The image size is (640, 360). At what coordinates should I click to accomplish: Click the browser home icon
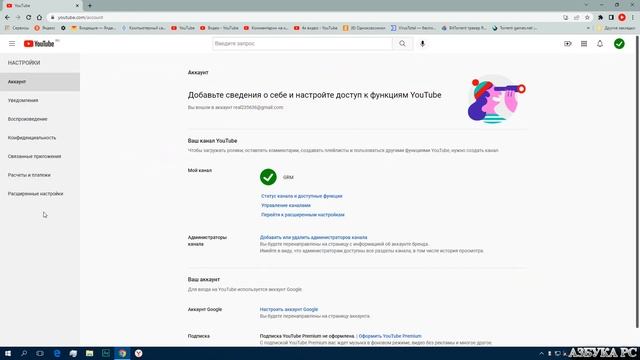coord(39,18)
